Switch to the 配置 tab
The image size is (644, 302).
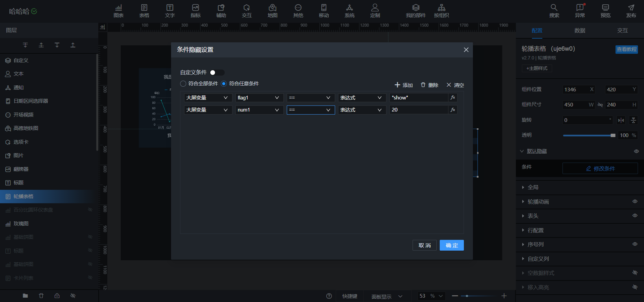click(537, 31)
